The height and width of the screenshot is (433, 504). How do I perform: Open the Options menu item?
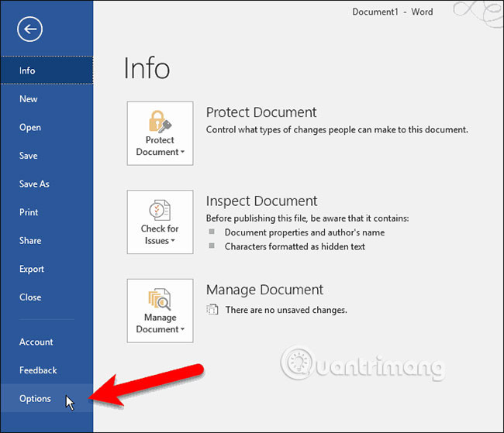coord(36,399)
